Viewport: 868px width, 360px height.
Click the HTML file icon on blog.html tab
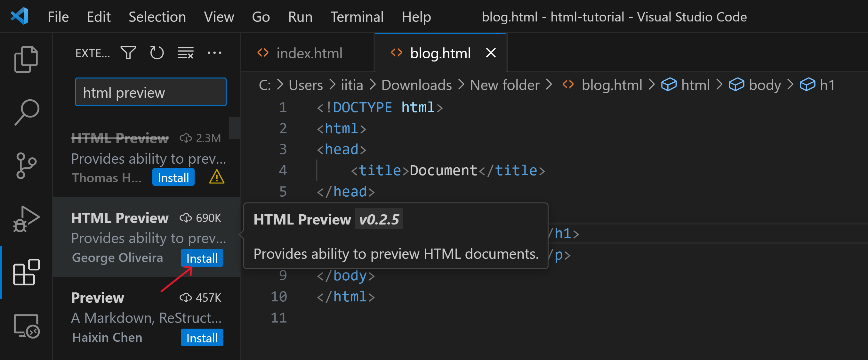point(396,53)
